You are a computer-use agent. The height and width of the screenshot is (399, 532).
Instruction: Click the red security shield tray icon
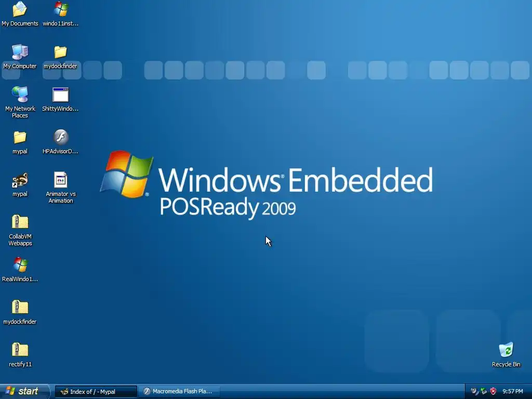click(x=494, y=392)
